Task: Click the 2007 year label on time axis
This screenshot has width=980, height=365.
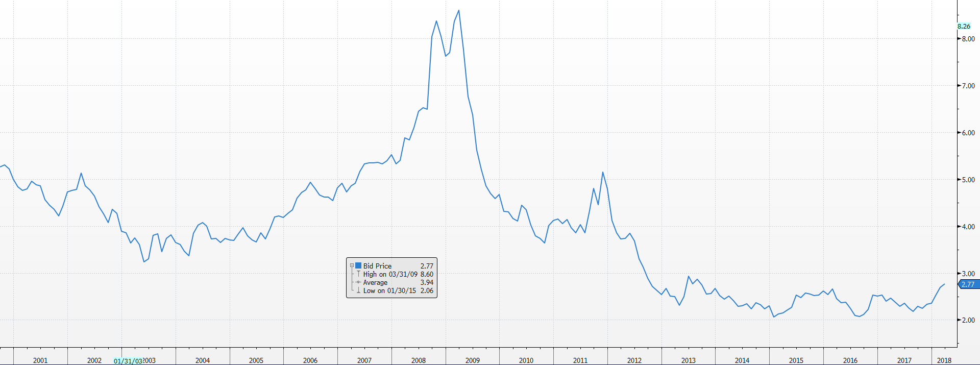Action: 364,360
